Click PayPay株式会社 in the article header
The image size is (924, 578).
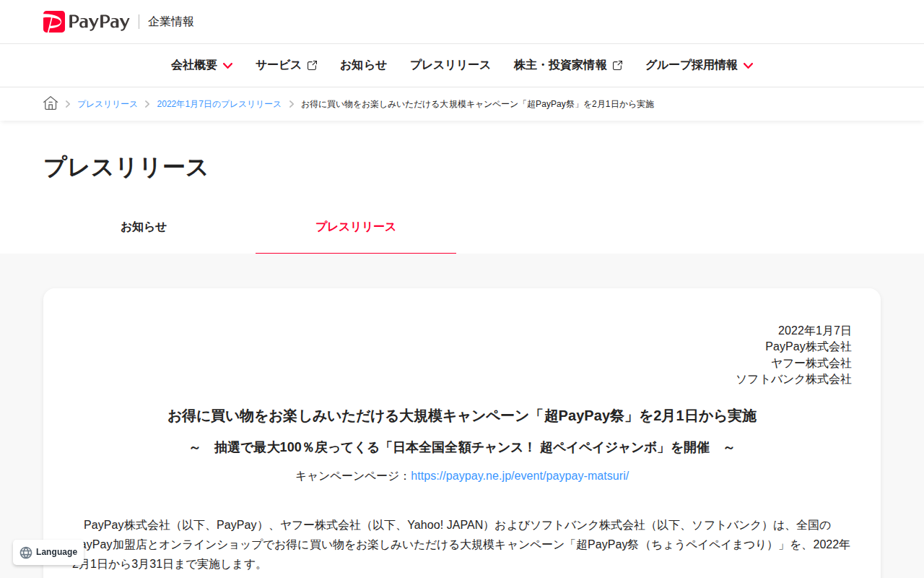pos(808,347)
